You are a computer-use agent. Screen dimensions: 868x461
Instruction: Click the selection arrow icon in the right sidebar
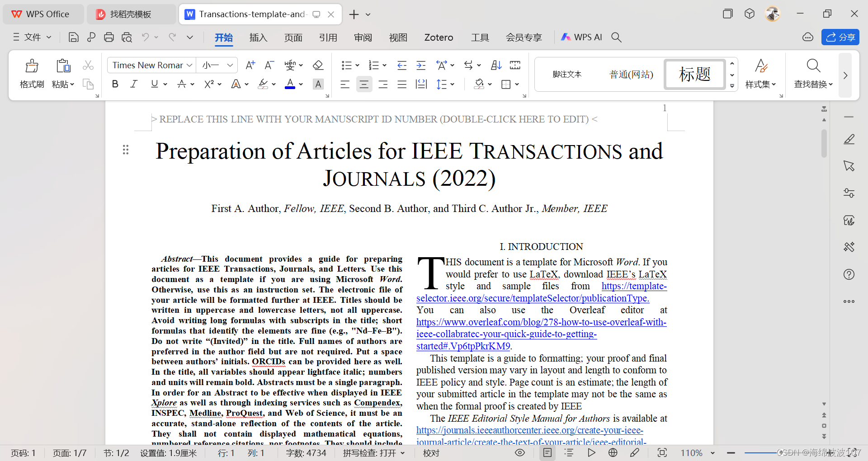[849, 166]
